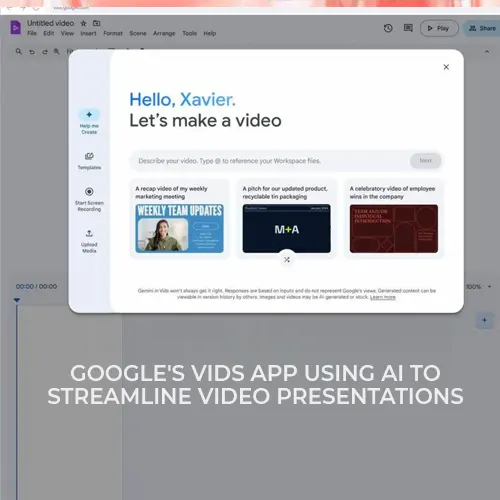Screen dimensions: 500x500
Task: Open version history clock icon
Action: [x=388, y=28]
